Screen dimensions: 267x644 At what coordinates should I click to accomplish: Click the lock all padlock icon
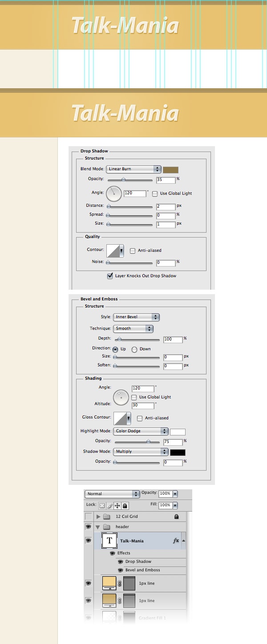click(125, 506)
